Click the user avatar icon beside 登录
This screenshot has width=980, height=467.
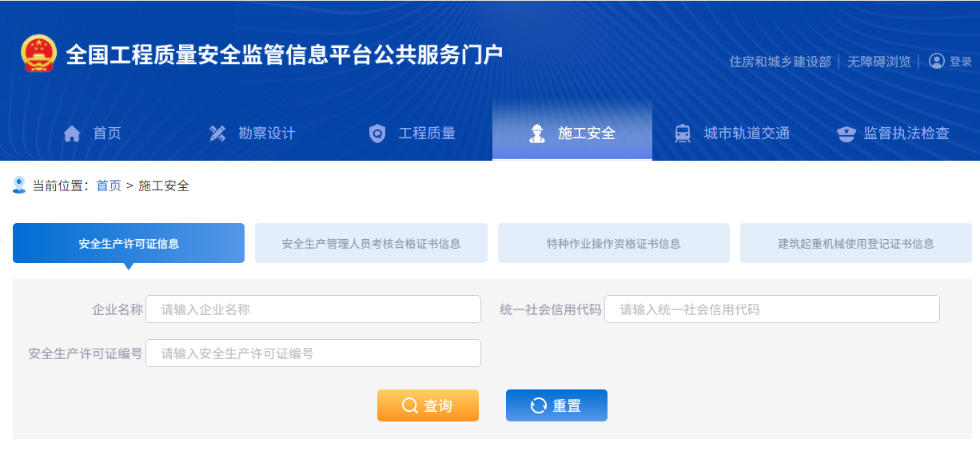[x=937, y=62]
